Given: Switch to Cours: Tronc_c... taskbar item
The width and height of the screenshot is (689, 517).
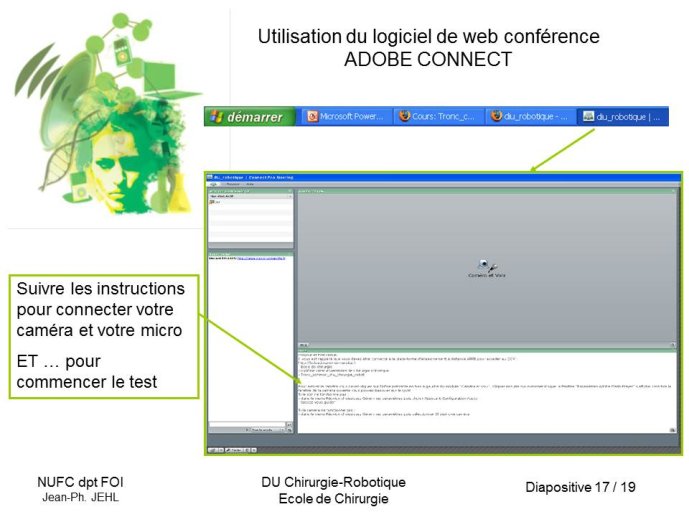Looking at the screenshot, I should click(437, 116).
